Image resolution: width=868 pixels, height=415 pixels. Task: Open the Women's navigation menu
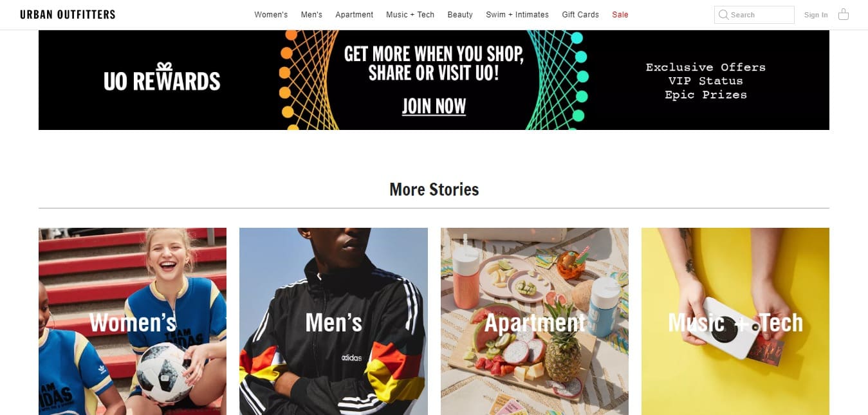[x=271, y=14]
